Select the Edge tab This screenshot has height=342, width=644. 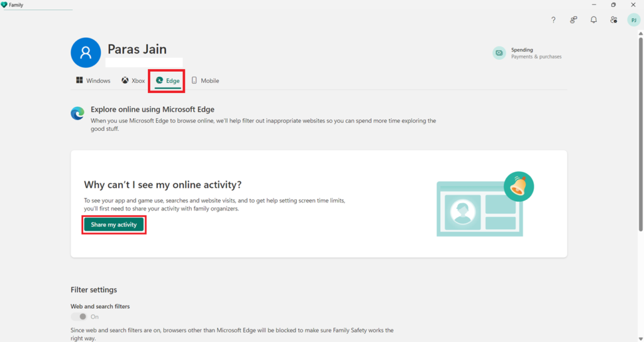tap(167, 80)
